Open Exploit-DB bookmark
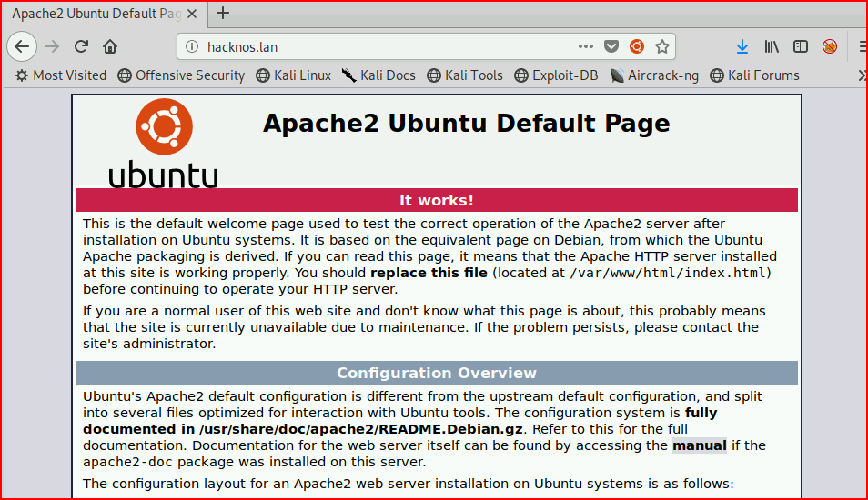 point(556,75)
